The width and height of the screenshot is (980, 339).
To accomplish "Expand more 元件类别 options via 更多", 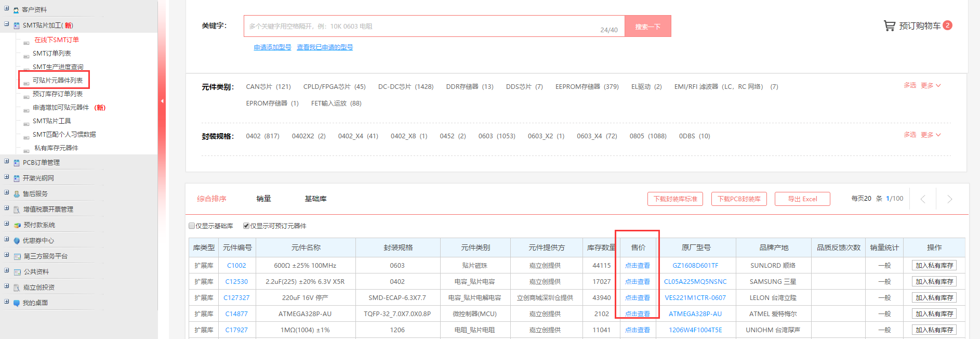I will click(x=930, y=85).
